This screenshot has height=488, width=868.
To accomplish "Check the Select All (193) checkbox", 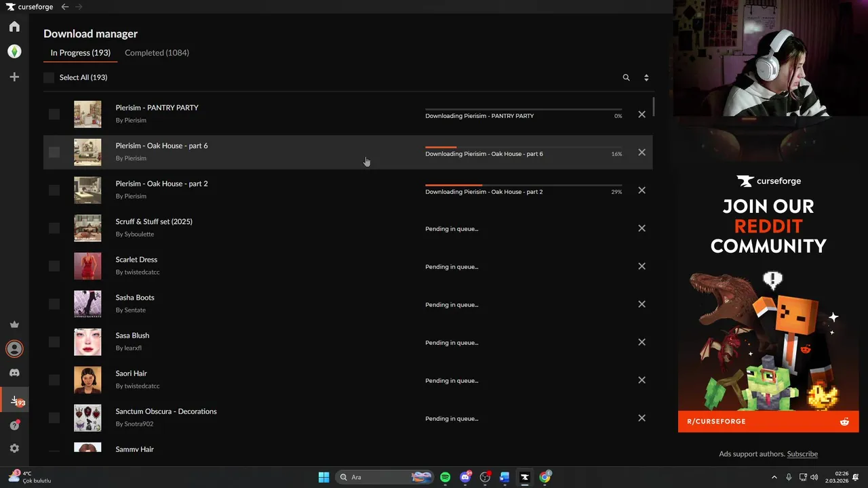I will pyautogui.click(x=49, y=78).
